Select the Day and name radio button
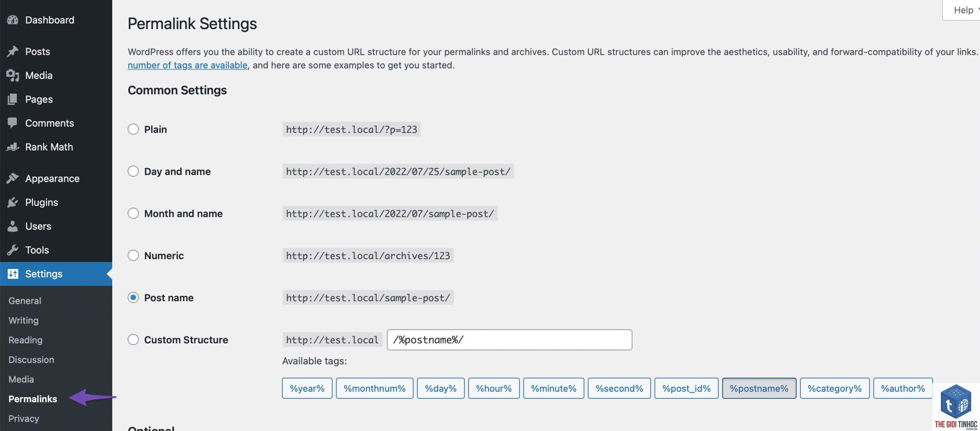Image resolution: width=980 pixels, height=431 pixels. tap(133, 171)
